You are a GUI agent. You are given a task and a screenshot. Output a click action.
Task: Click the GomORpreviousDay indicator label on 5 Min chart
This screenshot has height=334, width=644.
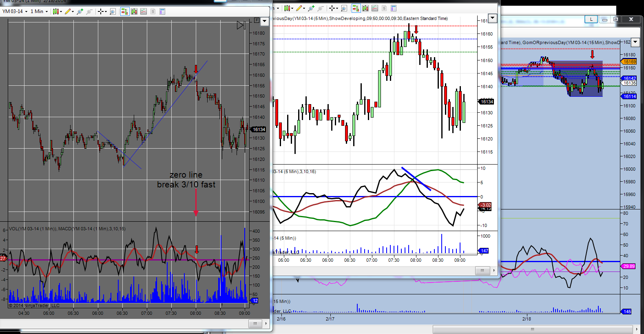[x=360, y=18]
